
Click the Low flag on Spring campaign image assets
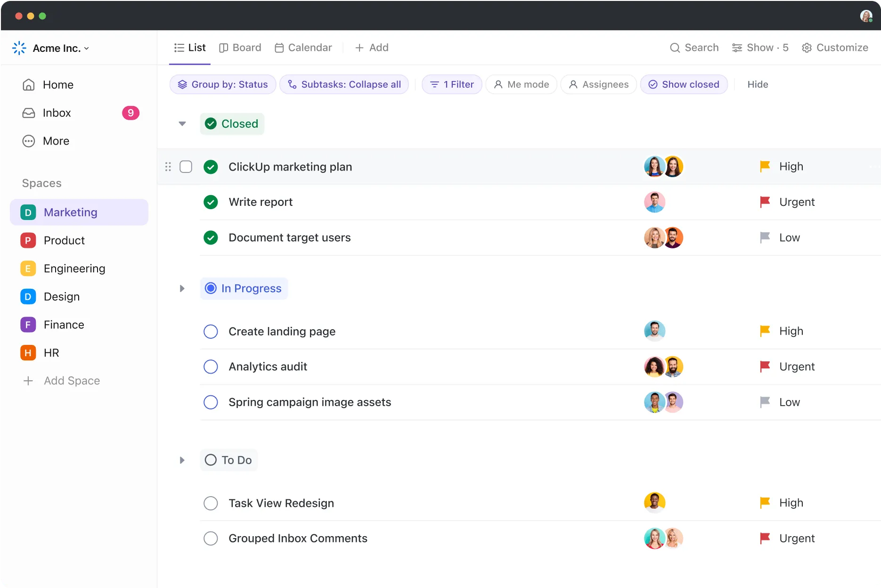pos(765,402)
